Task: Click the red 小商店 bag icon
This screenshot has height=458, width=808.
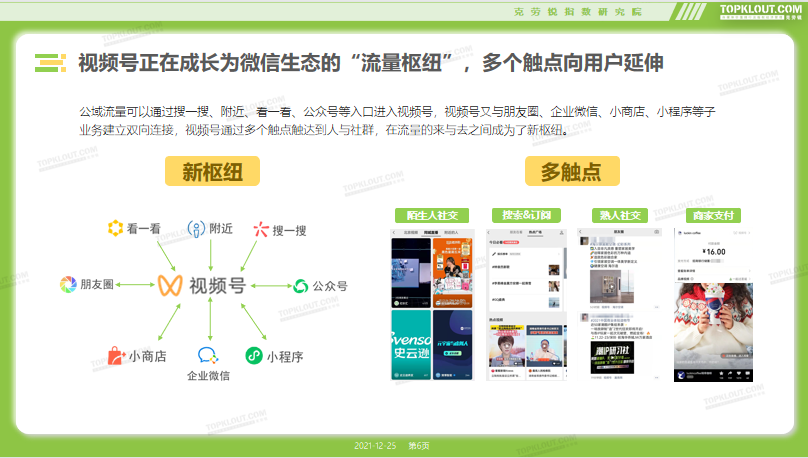Action: [x=116, y=355]
